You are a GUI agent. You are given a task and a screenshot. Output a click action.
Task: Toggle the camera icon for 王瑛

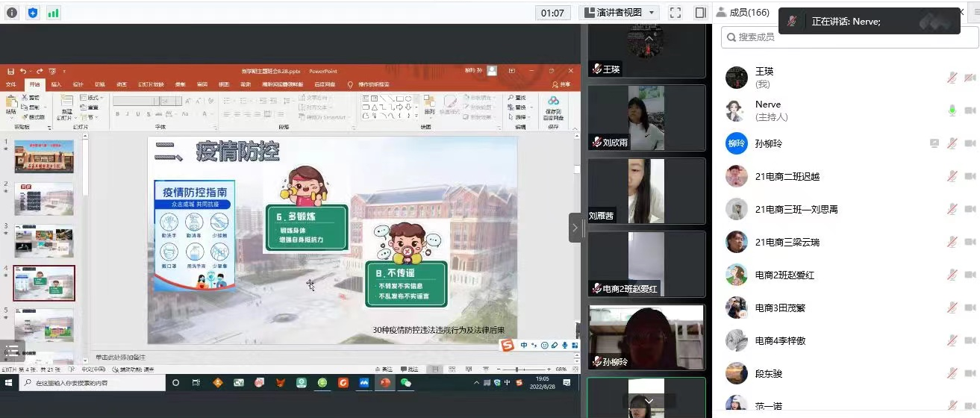(x=970, y=78)
